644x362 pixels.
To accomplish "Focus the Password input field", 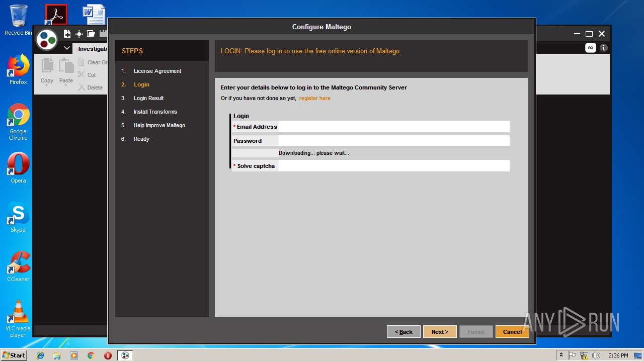I will pyautogui.click(x=394, y=141).
